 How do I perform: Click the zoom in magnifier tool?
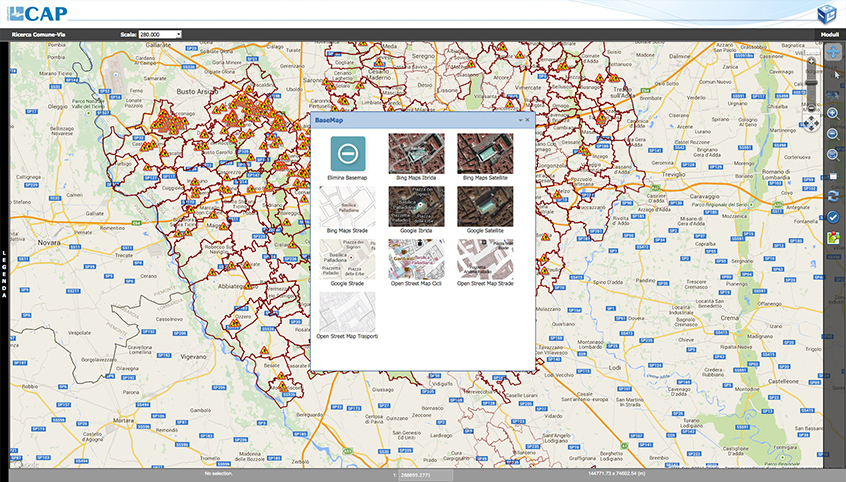click(833, 113)
